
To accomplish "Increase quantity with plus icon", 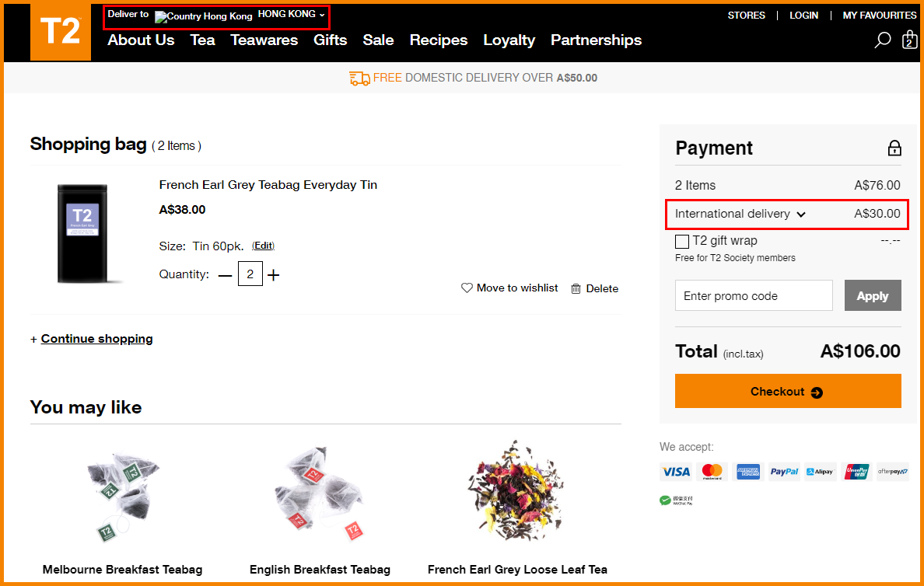I will pyautogui.click(x=274, y=275).
